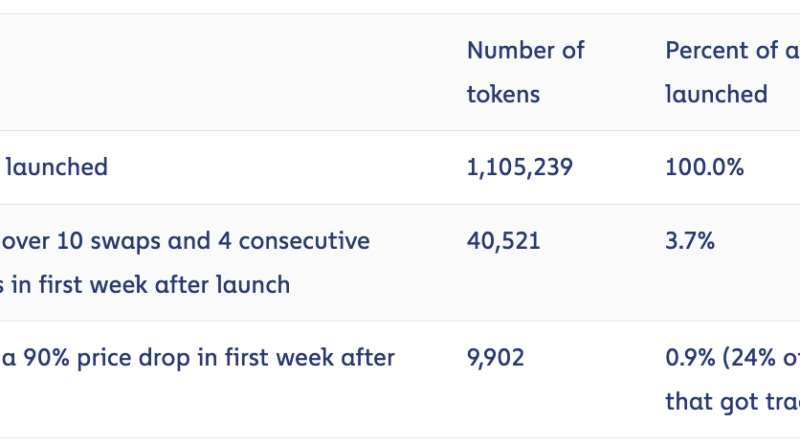The image size is (800, 445).
Task: Click the "0.9% (24% of" cell text
Action: coord(732,358)
